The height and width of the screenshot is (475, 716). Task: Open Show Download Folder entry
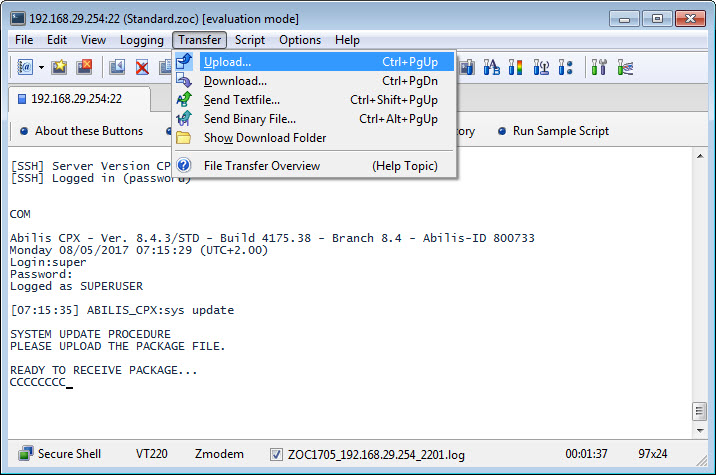tap(264, 138)
